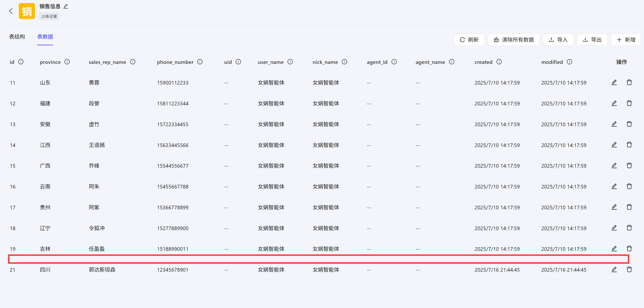Screen dimensions: 644x308
Task: Add a record with 新增 button
Action: 626,40
